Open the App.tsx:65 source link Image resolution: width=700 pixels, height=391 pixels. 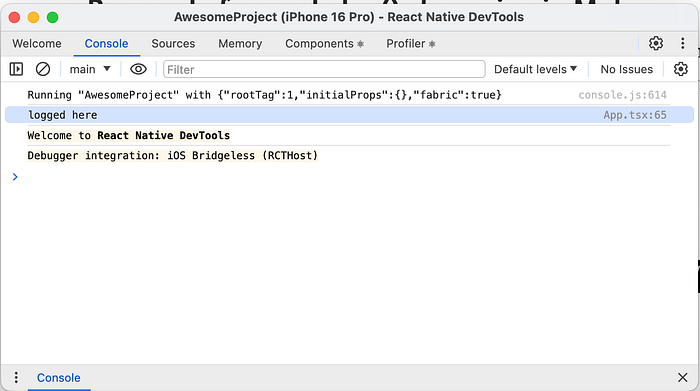(x=635, y=115)
